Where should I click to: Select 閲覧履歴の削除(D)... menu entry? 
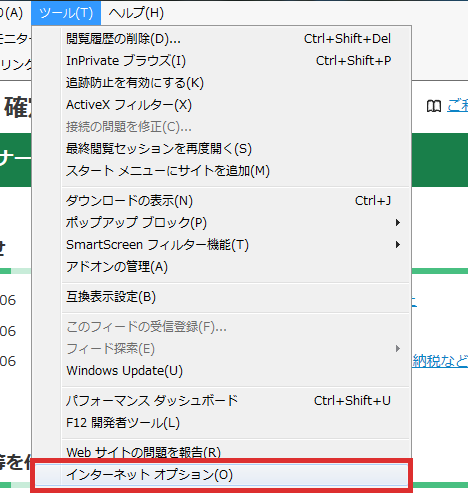tap(222, 39)
